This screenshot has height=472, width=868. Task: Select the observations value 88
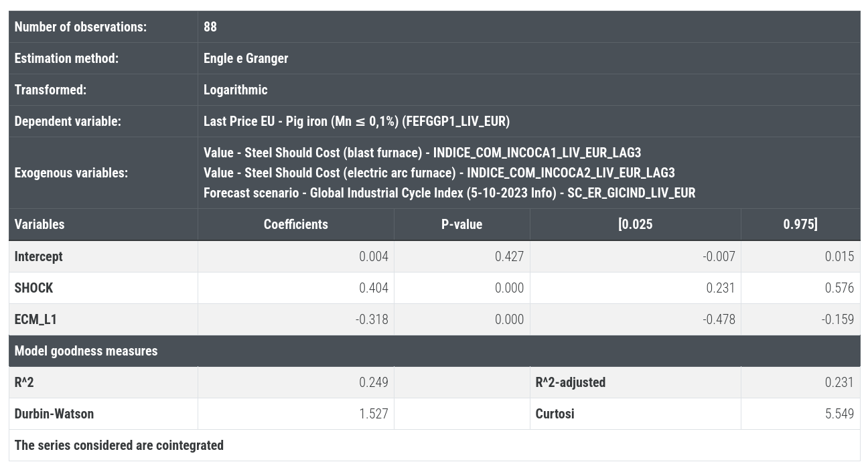pyautogui.click(x=210, y=27)
